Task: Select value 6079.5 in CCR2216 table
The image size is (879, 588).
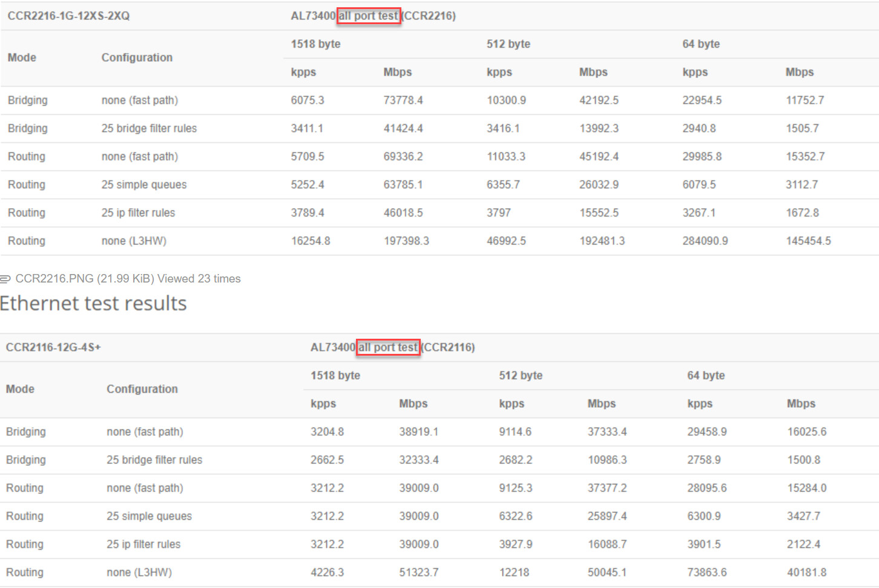Action: [699, 185]
